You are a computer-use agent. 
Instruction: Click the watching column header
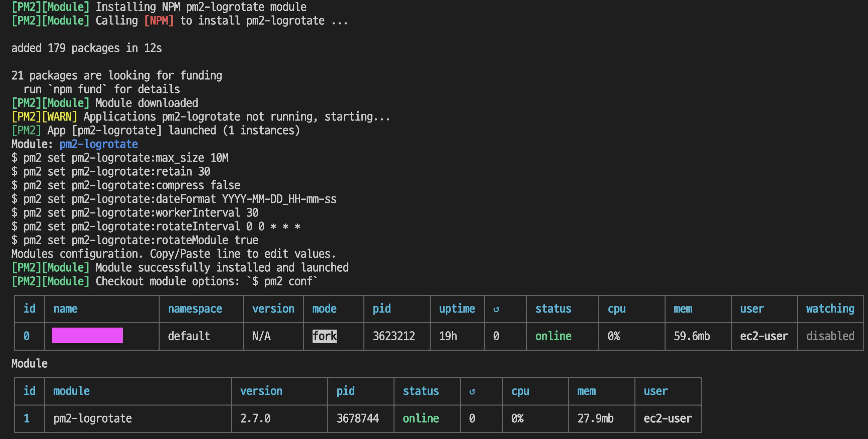[830, 309]
